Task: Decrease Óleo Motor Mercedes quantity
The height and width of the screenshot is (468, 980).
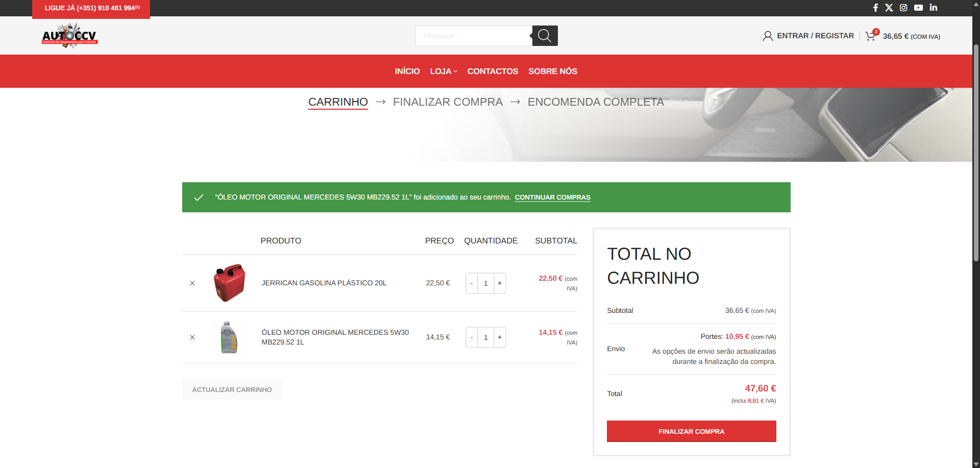Action: coord(472,337)
